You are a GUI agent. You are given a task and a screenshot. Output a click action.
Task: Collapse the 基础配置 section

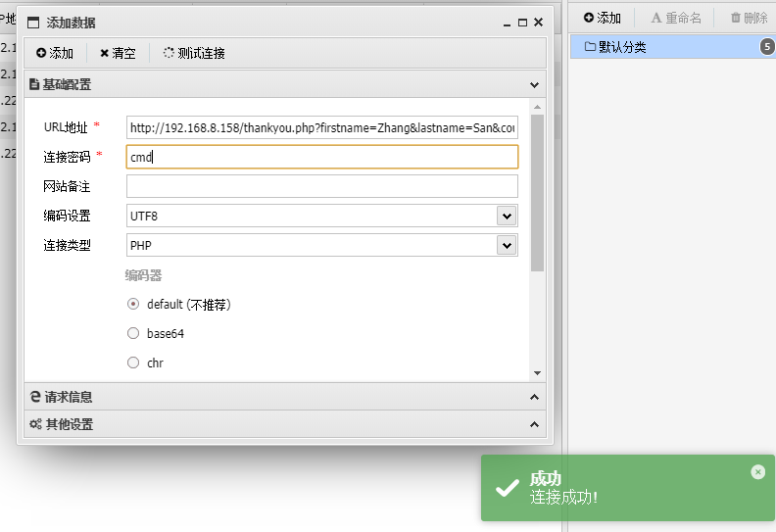[x=534, y=85]
